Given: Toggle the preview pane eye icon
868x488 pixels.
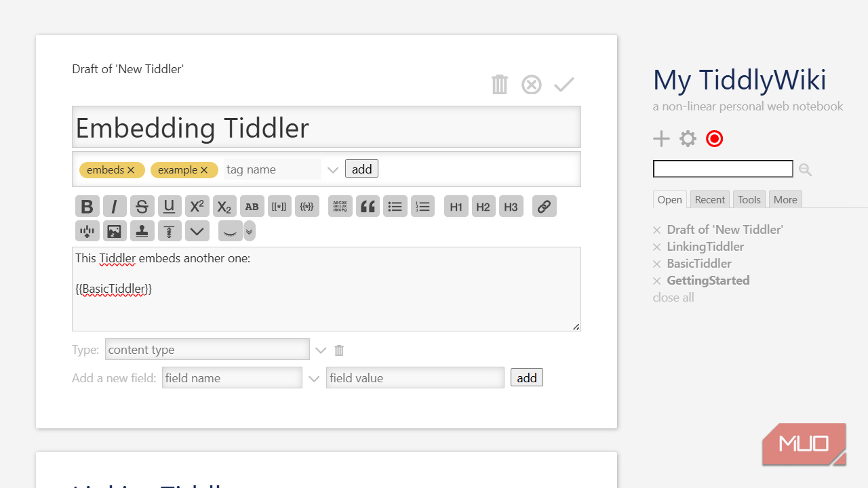Looking at the screenshot, I should click(x=231, y=231).
